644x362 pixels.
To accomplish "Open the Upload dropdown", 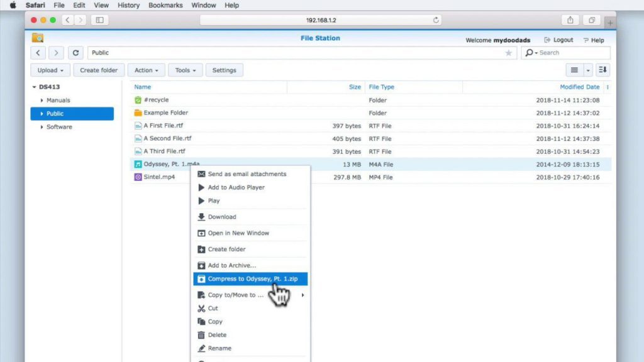I will point(50,70).
